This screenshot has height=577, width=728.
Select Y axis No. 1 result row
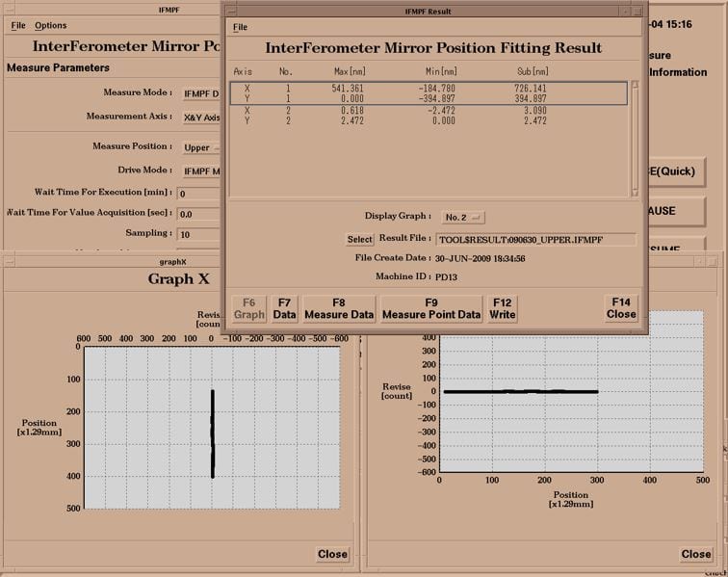(x=429, y=98)
